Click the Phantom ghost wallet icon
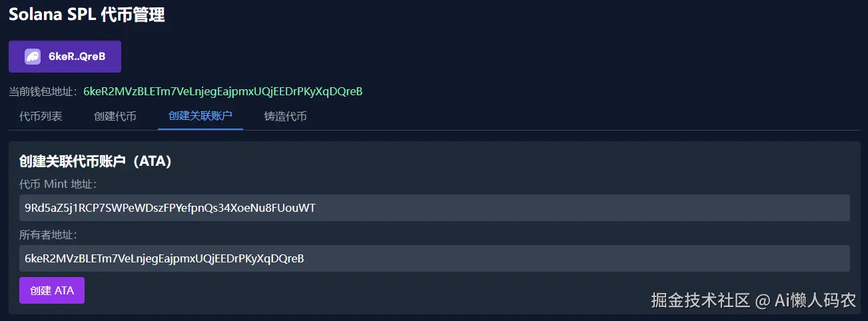Screen dimensions: 868x321 33,57
